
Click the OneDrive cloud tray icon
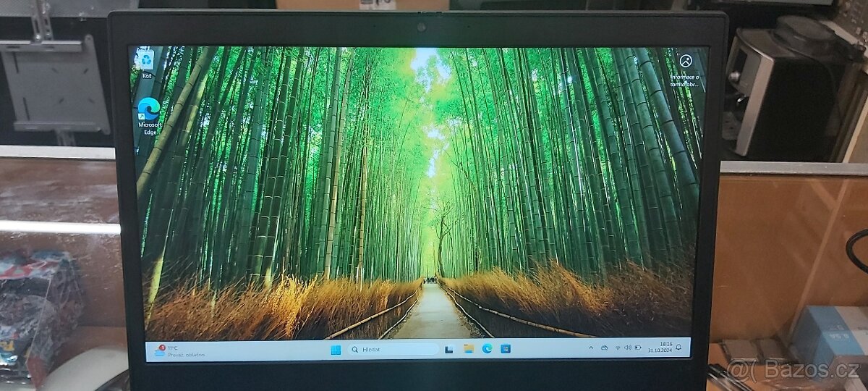[x=604, y=348]
